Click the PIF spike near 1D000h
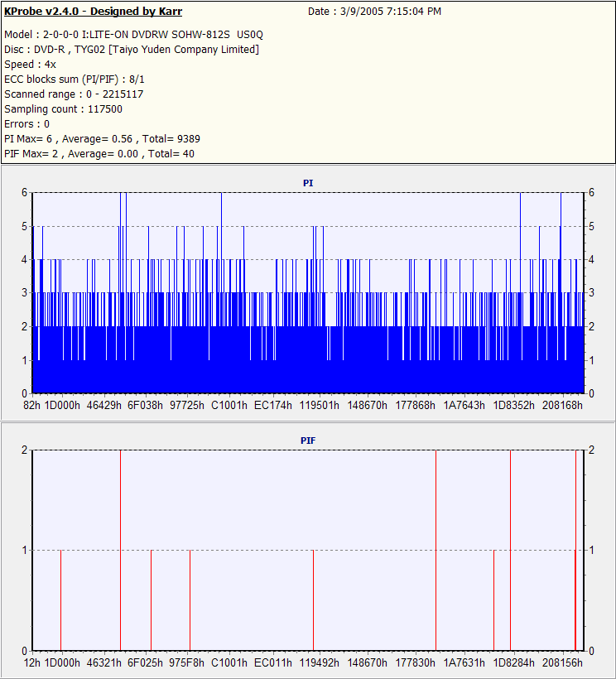616x679 pixels. 61,600
